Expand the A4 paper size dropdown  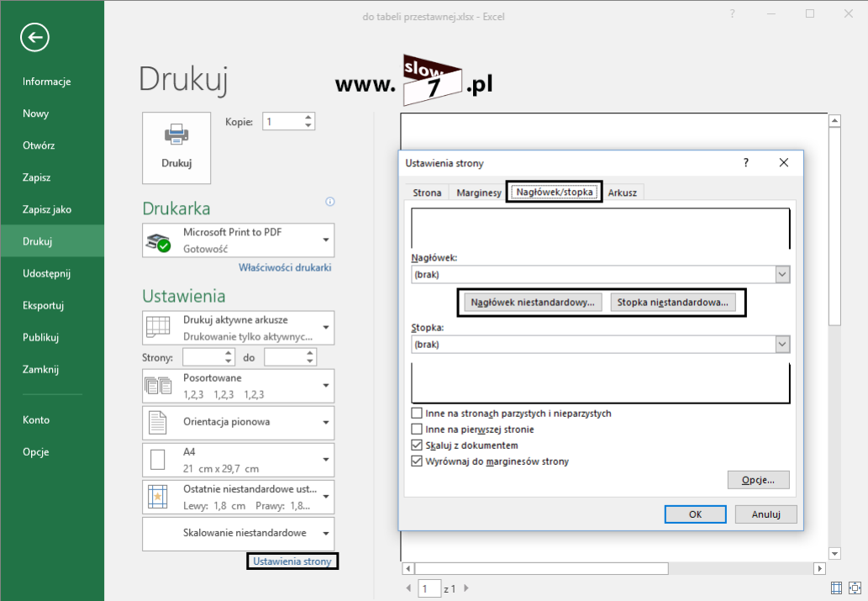(x=326, y=460)
